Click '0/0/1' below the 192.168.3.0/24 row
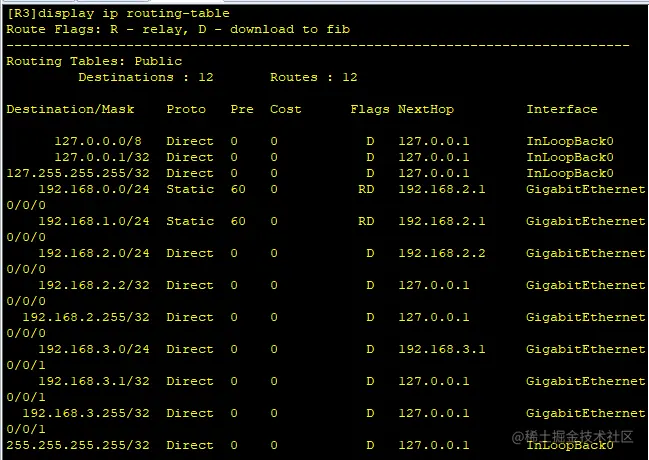Image resolution: width=649 pixels, height=460 pixels. coord(26,365)
